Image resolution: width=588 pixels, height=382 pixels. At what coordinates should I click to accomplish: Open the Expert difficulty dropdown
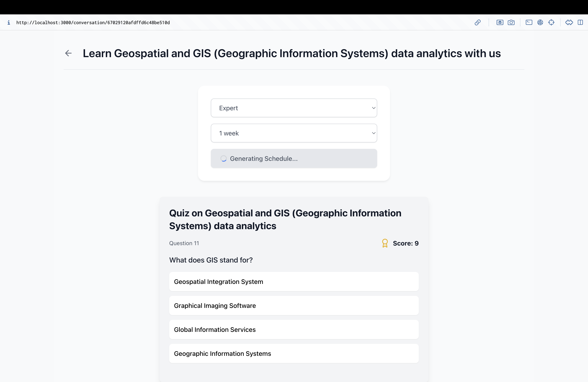coord(294,108)
